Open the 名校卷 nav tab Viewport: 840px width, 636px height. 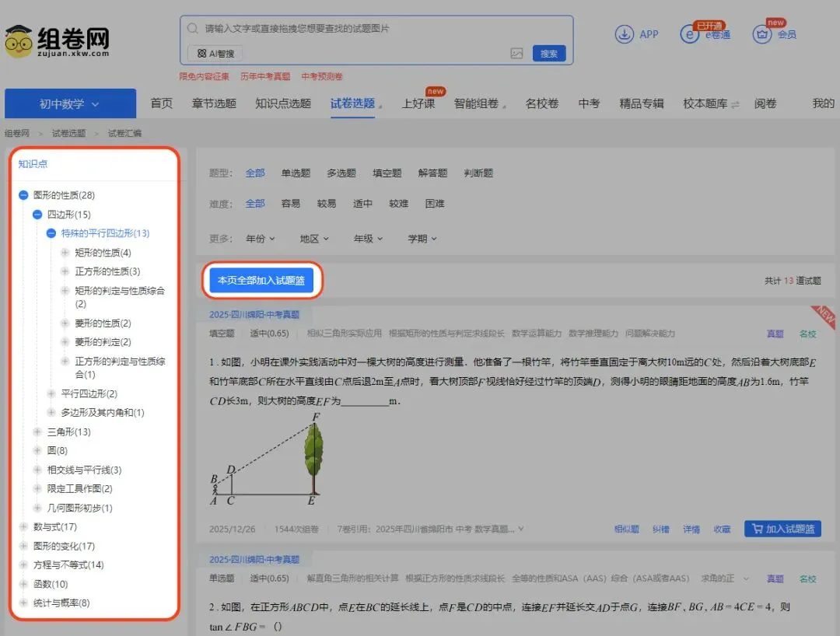click(x=542, y=103)
